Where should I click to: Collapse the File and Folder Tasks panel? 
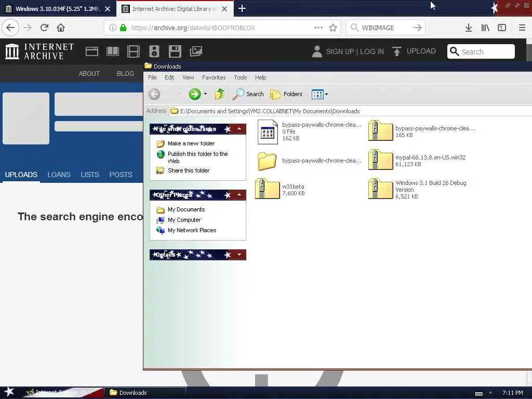[239, 129]
